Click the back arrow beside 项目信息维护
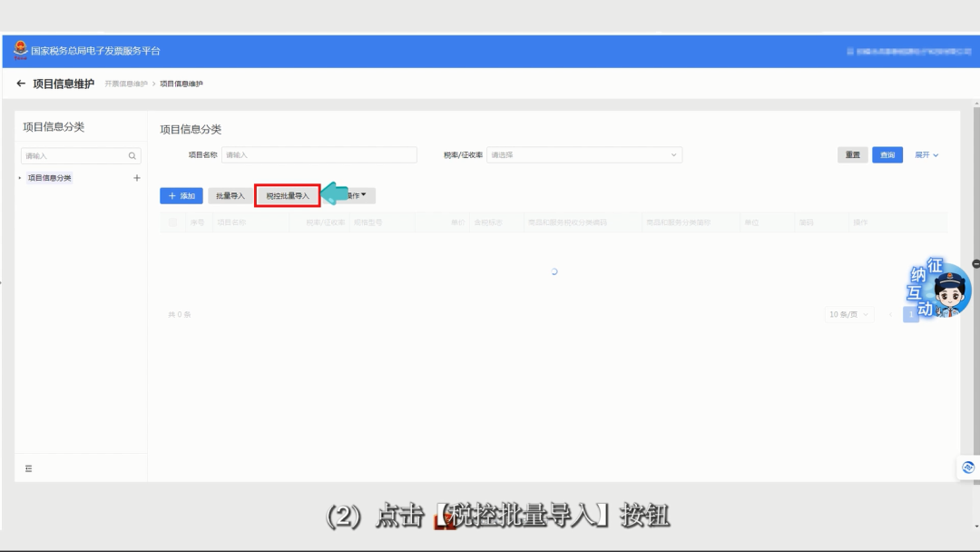This screenshot has width=980, height=552. [21, 84]
